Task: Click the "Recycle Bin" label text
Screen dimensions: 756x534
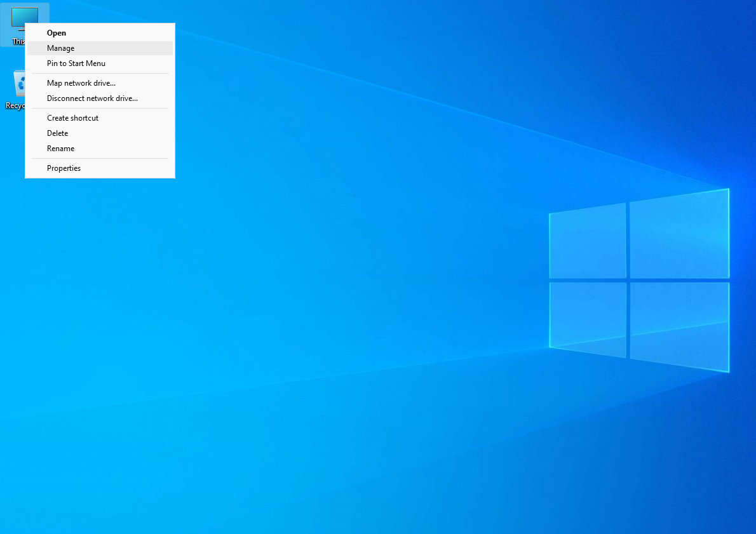Action: pos(15,105)
